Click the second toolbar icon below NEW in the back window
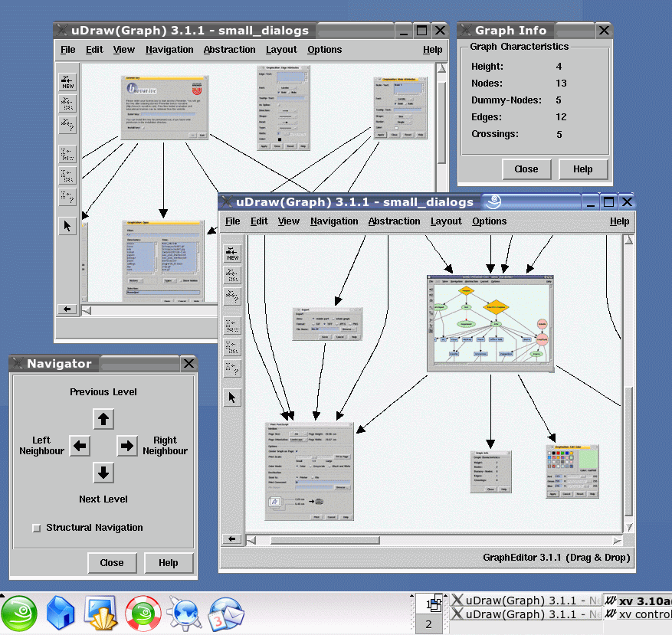Viewport: 672px width, 635px height. (x=67, y=103)
